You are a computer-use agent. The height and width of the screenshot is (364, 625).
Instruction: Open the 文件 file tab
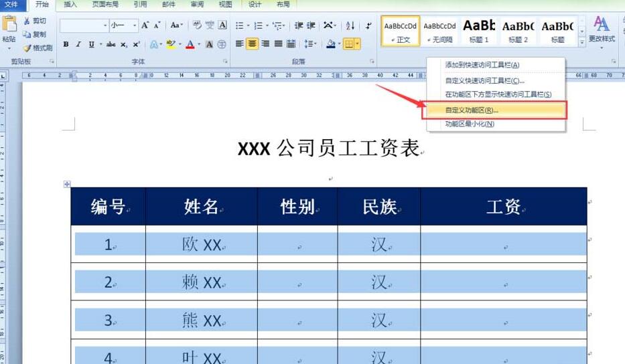pos(11,5)
